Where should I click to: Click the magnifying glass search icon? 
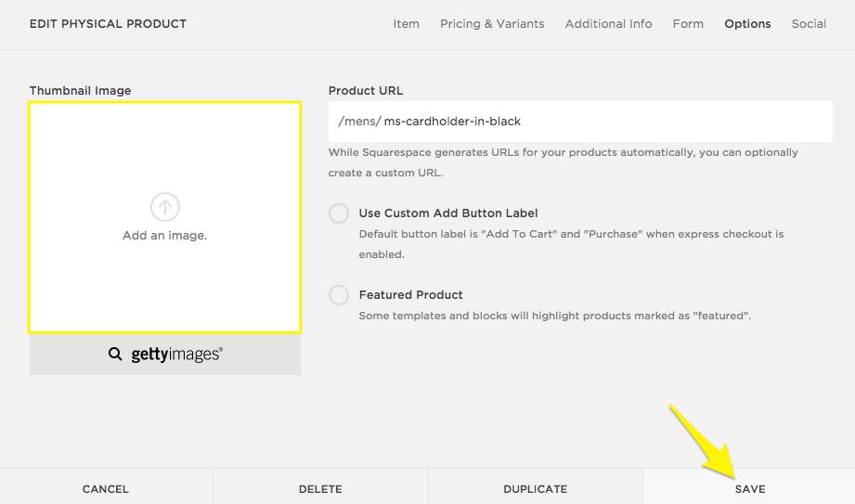tap(115, 354)
